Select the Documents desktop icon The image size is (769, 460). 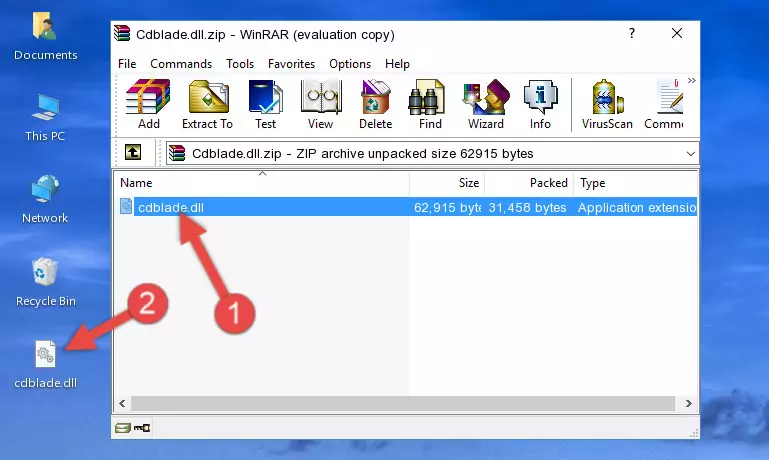click(45, 36)
